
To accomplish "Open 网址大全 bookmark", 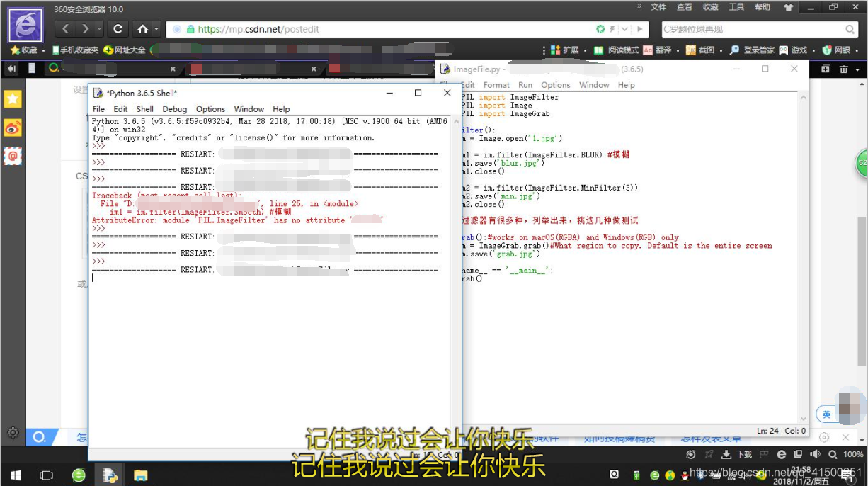I will tap(125, 50).
